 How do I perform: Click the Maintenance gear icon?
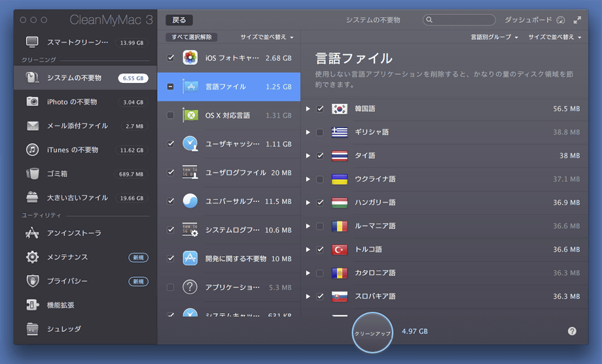pos(32,257)
